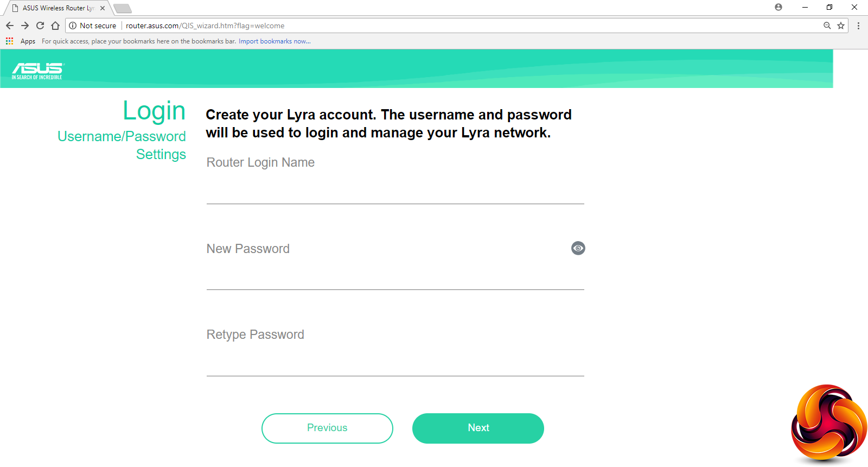Click the browser Back arrow
This screenshot has height=467, width=868.
[10, 26]
